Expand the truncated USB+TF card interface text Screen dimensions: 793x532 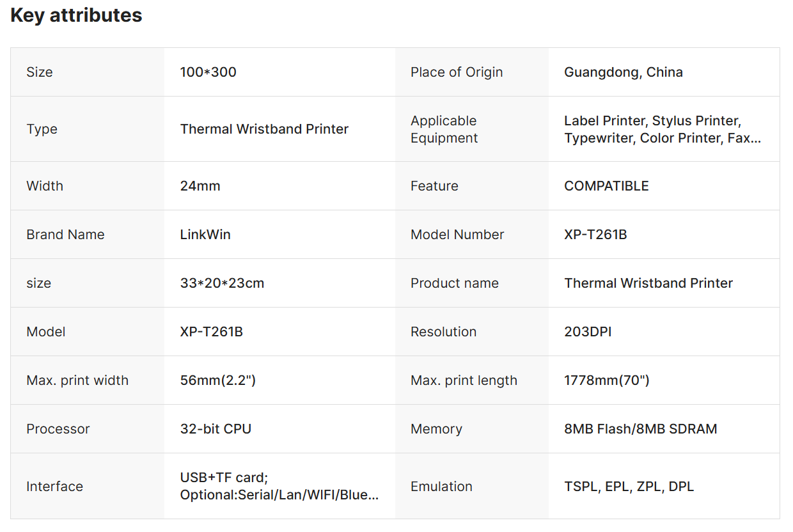[279, 487]
